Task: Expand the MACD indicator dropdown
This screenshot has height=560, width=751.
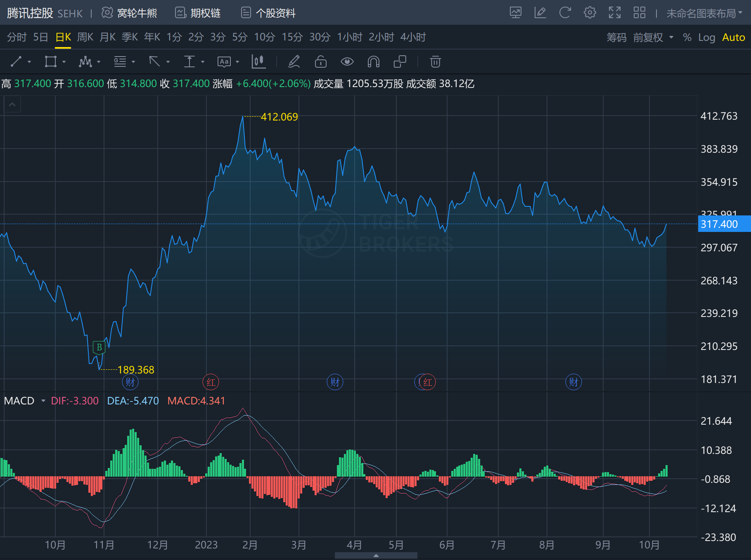Action: coord(43,401)
